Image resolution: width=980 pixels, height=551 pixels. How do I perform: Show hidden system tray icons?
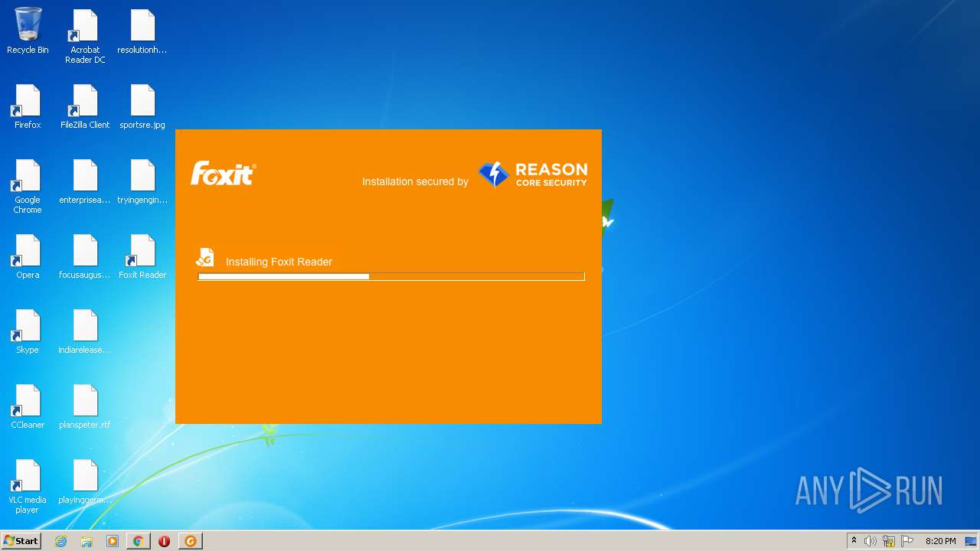point(854,541)
